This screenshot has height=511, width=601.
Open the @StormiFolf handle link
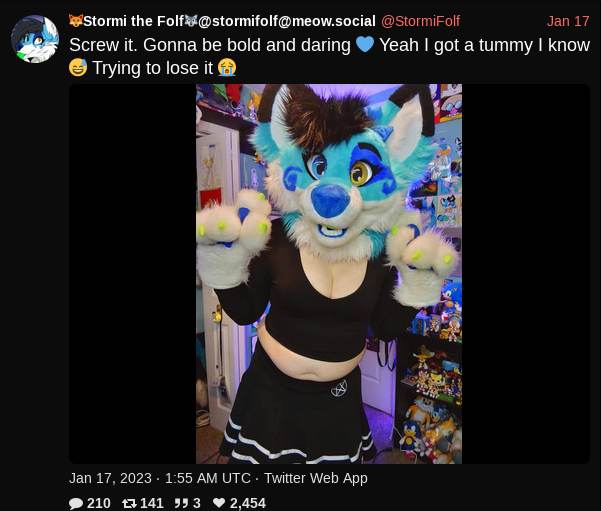pos(420,21)
